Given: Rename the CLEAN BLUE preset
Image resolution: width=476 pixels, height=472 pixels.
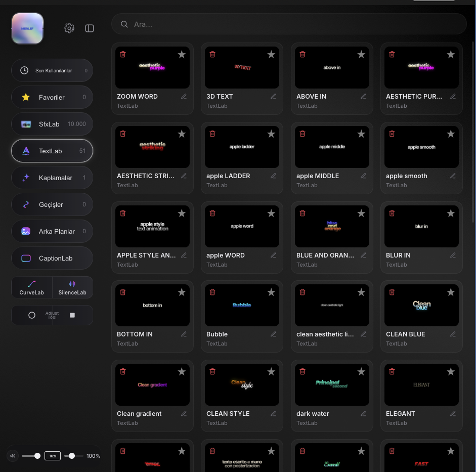Looking at the screenshot, I should [x=453, y=334].
